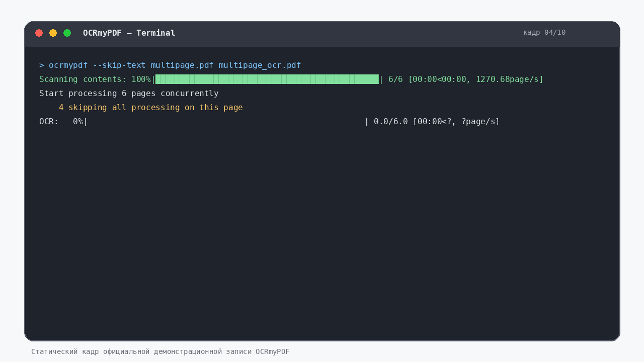Click the OCRmyPDF — Terminal window title
The width and height of the screenshot is (644, 362).
pyautogui.click(x=129, y=33)
